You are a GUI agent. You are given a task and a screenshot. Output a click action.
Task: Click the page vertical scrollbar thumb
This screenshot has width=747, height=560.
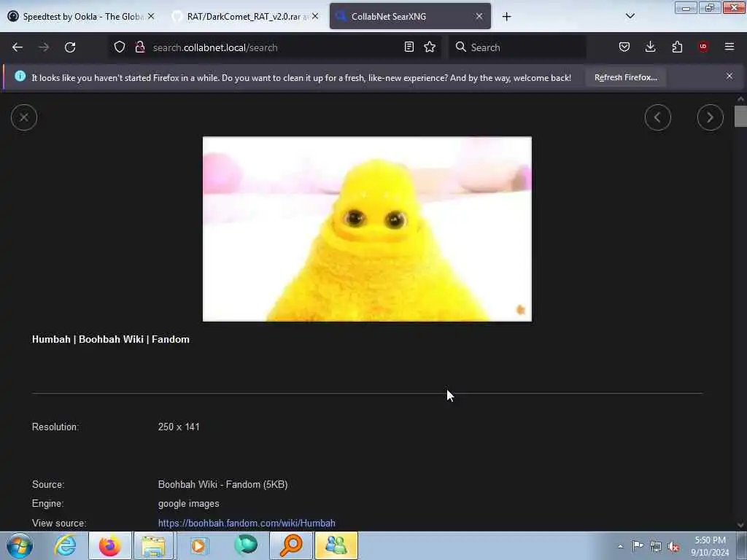[740, 116]
